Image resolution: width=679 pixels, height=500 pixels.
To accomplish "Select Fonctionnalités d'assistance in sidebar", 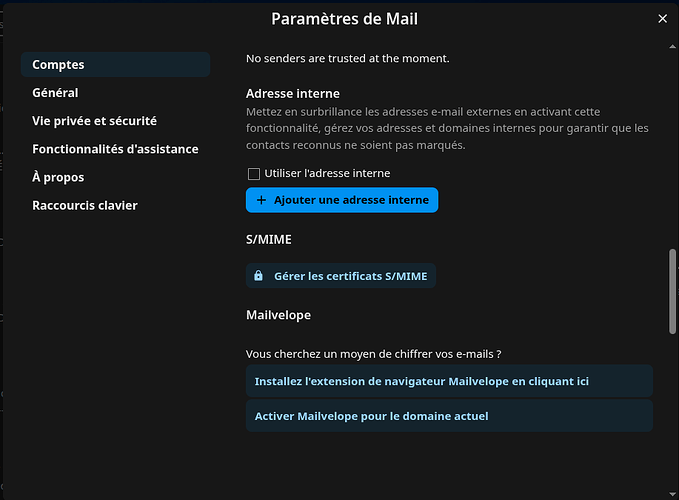I will [116, 149].
